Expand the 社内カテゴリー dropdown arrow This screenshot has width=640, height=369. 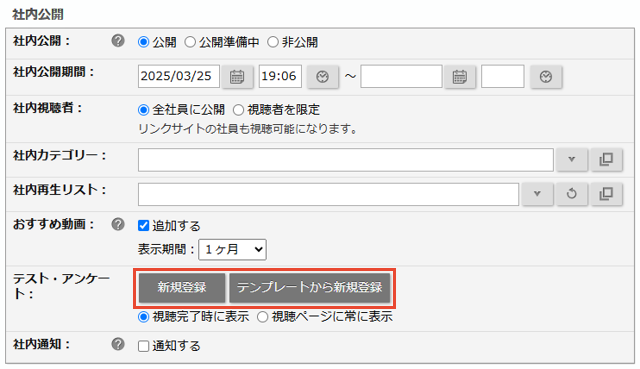point(571,159)
